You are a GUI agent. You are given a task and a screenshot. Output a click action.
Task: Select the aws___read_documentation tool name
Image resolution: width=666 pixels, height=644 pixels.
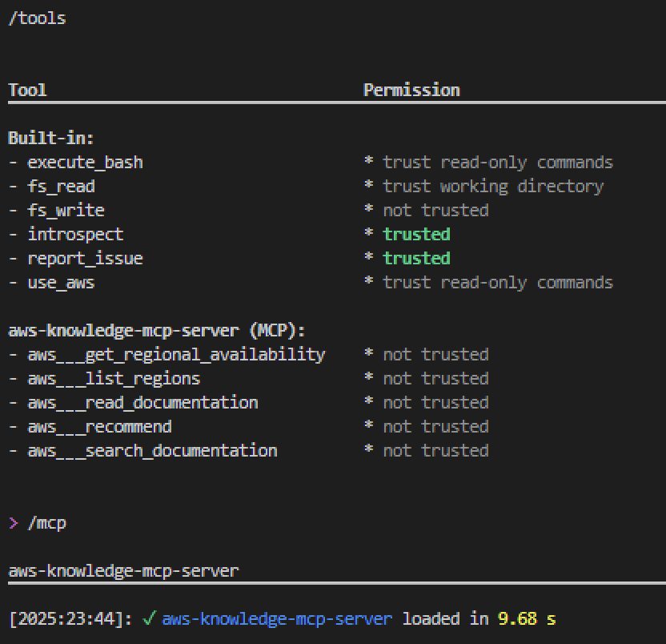pyautogui.click(x=142, y=403)
